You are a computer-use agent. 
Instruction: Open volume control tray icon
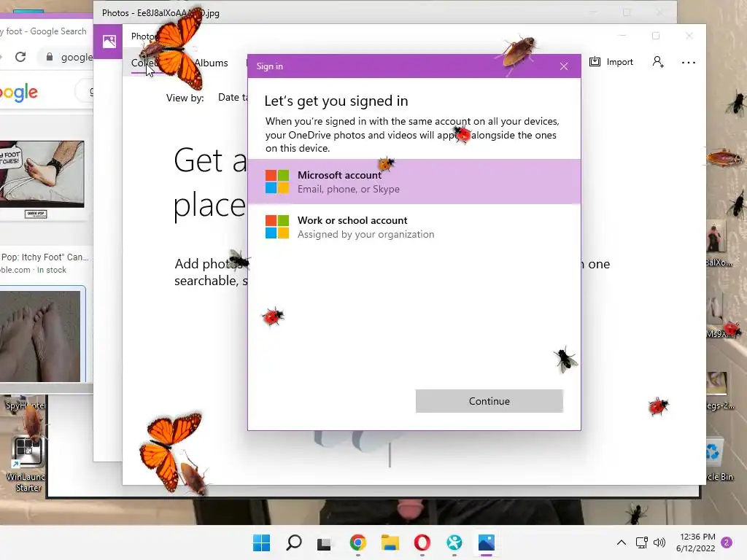pyautogui.click(x=659, y=542)
